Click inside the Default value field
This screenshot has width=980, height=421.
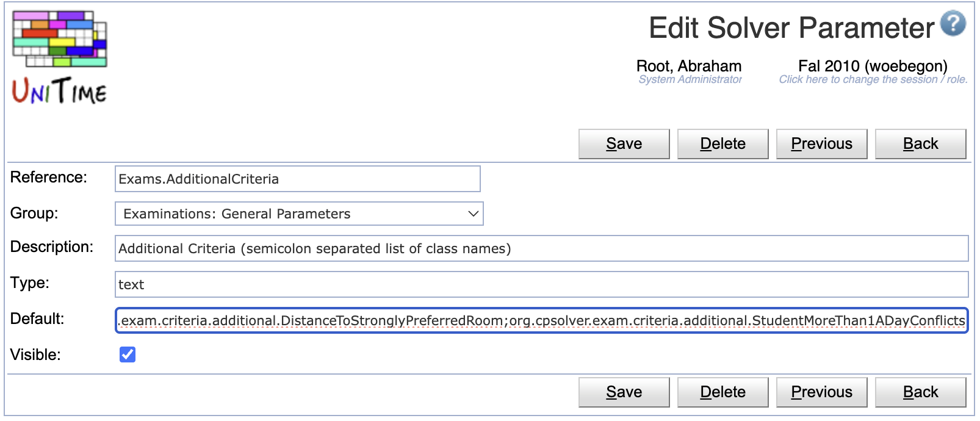point(541,320)
